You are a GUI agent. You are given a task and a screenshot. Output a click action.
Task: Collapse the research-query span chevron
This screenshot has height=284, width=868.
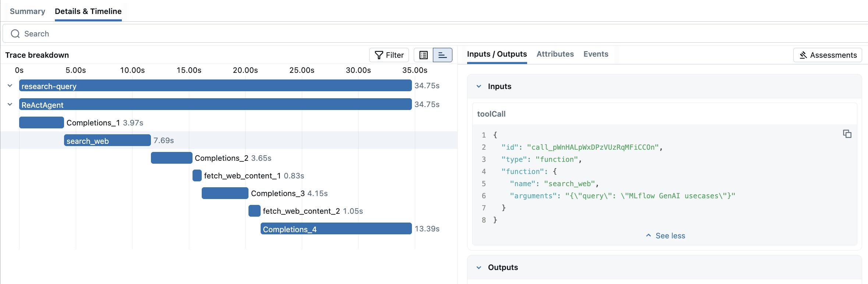tap(10, 86)
